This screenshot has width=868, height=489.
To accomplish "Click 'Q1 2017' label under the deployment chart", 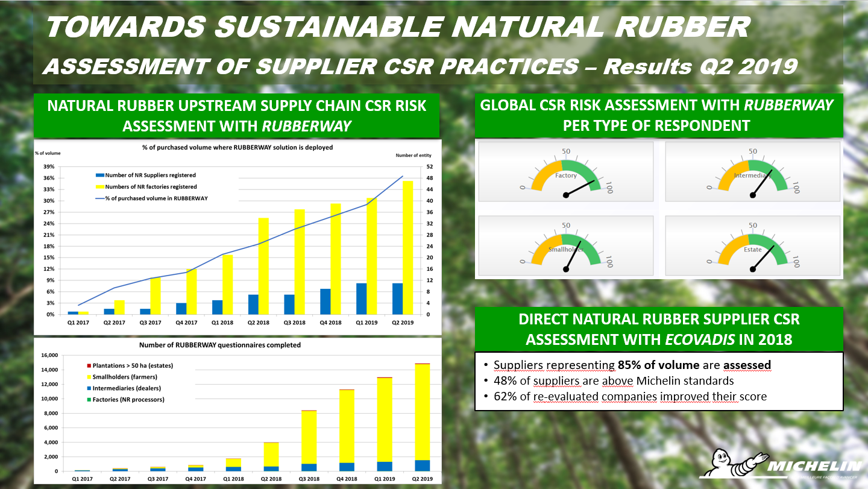I will [78, 324].
